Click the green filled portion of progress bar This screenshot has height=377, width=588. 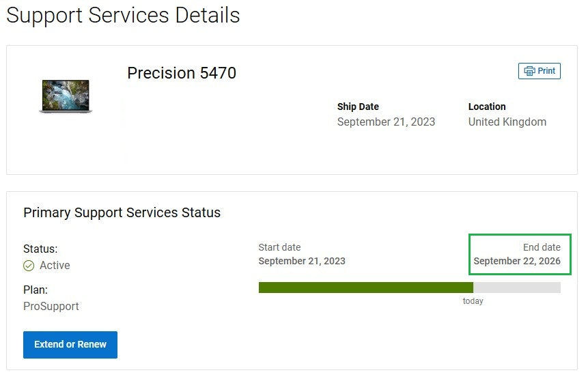(365, 288)
